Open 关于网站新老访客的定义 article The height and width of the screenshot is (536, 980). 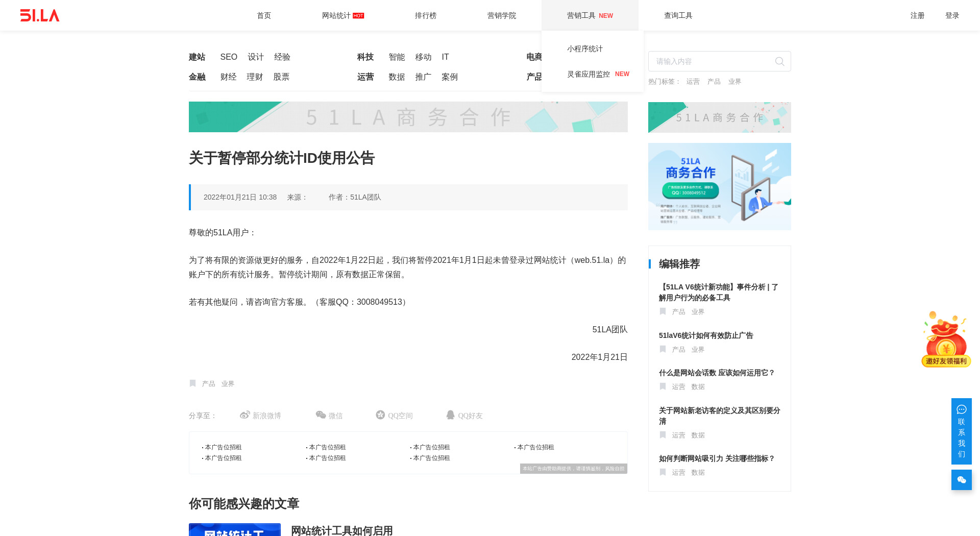(719, 416)
